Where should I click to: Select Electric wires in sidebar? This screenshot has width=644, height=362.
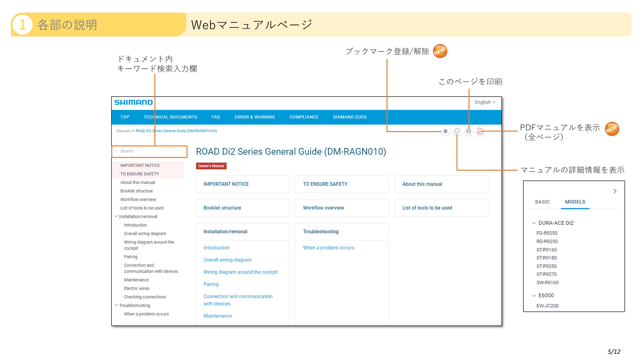[137, 288]
